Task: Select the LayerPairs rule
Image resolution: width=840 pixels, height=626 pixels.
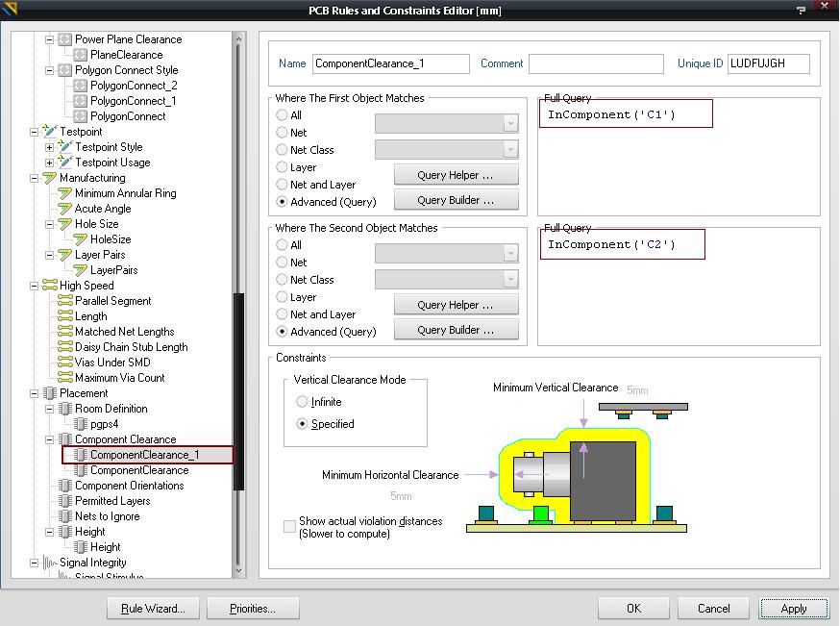Action: pyautogui.click(x=114, y=270)
